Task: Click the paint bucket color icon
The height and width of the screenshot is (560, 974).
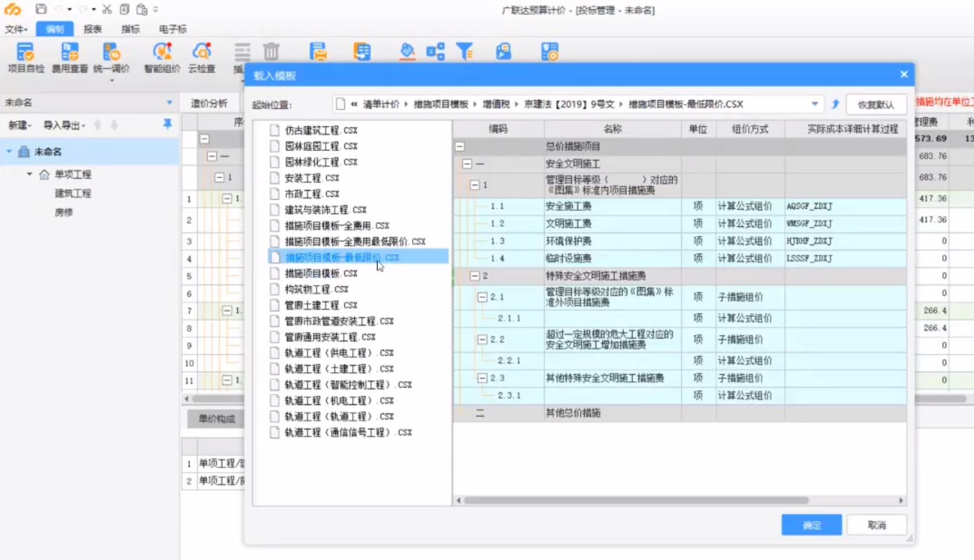Action: [407, 51]
